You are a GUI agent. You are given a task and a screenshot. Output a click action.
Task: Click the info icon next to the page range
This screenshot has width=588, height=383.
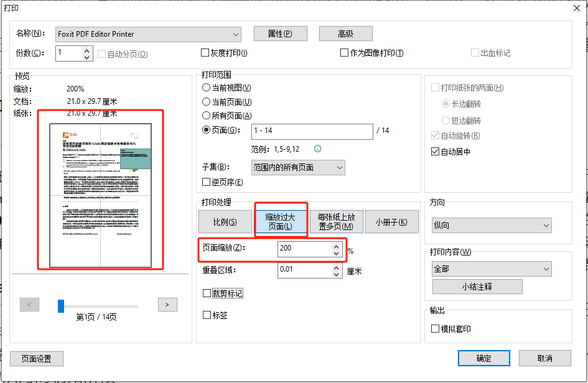[x=318, y=149]
